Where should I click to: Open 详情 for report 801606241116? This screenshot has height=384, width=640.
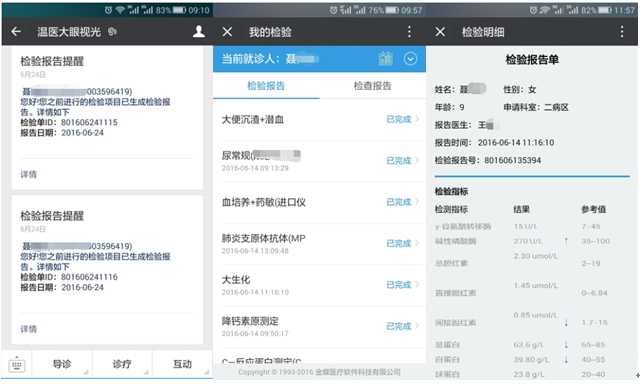(x=29, y=329)
